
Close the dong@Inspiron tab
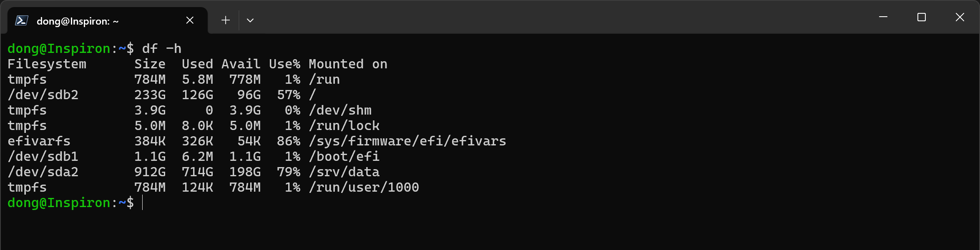tap(190, 20)
